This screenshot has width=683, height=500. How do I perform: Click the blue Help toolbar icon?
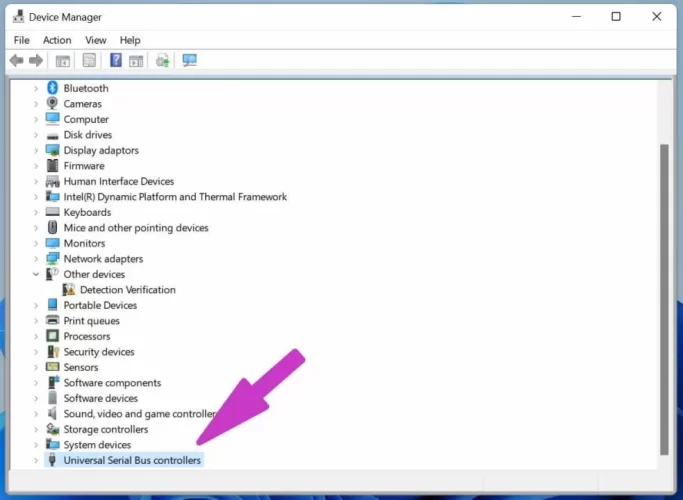pyautogui.click(x=116, y=61)
